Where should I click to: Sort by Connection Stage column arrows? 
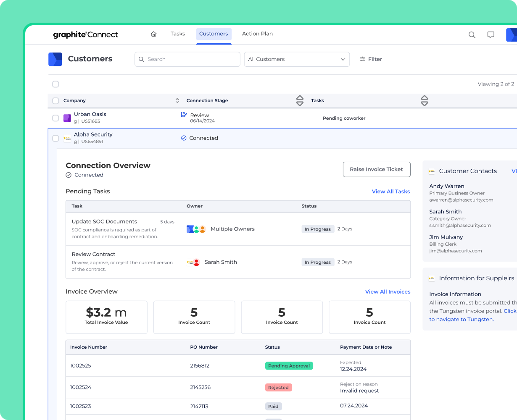(300, 101)
